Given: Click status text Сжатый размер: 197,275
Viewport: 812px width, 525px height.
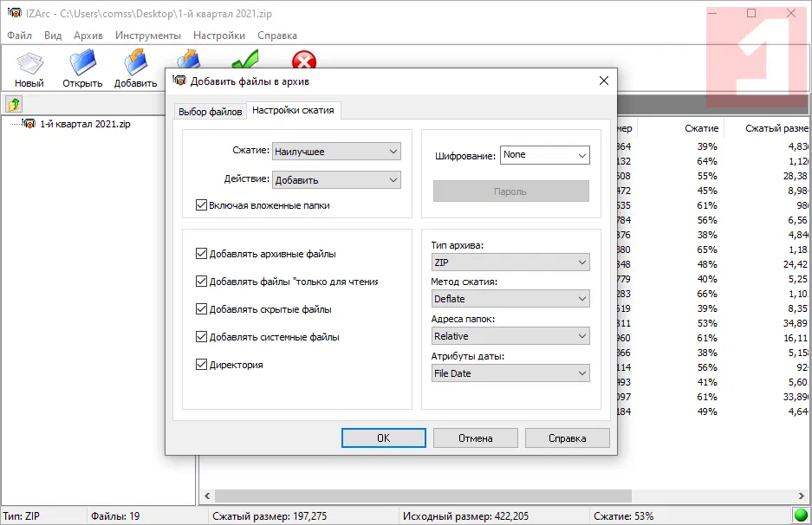Looking at the screenshot, I should [270, 515].
